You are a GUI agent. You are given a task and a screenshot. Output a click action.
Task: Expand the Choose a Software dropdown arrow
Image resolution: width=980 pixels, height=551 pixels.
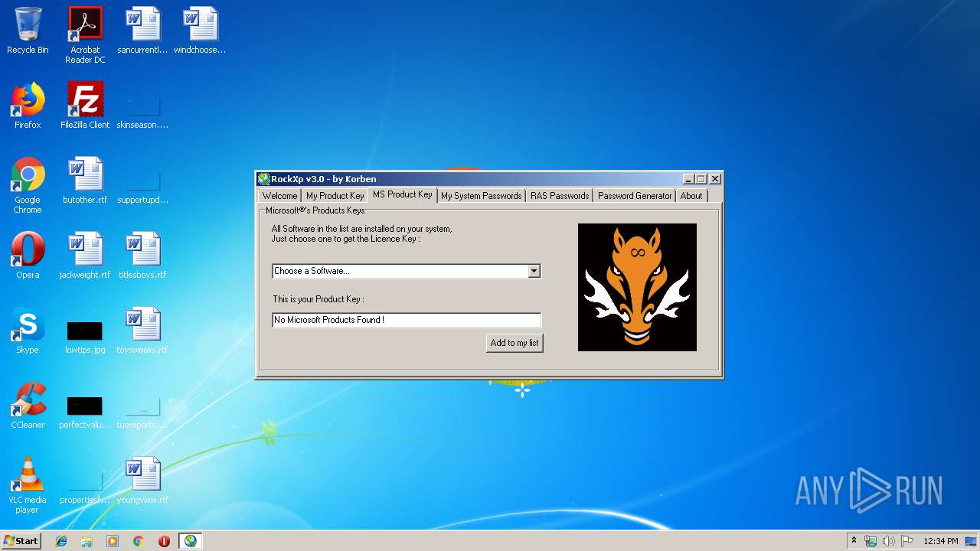pyautogui.click(x=534, y=271)
